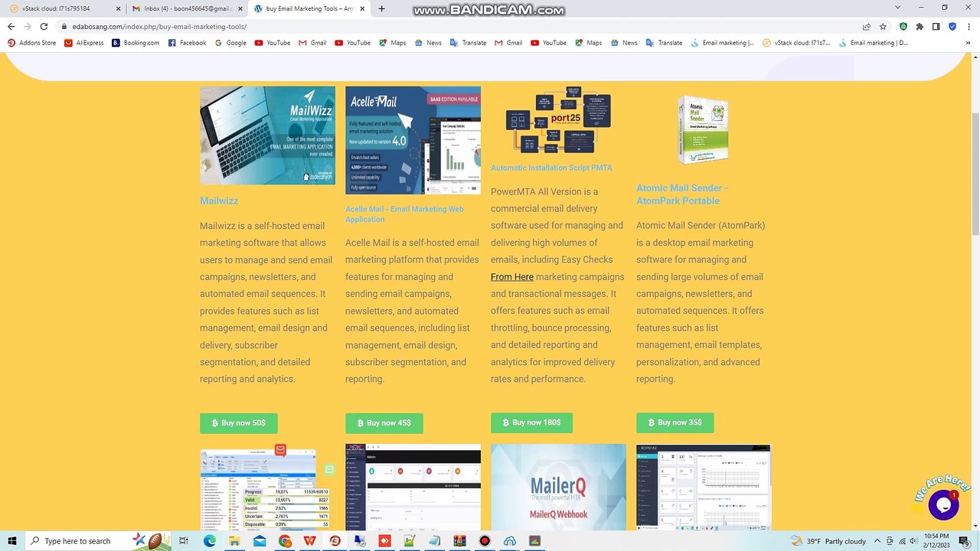Click the Share page icon in address bar
The width and height of the screenshot is (980, 551).
coord(866,26)
